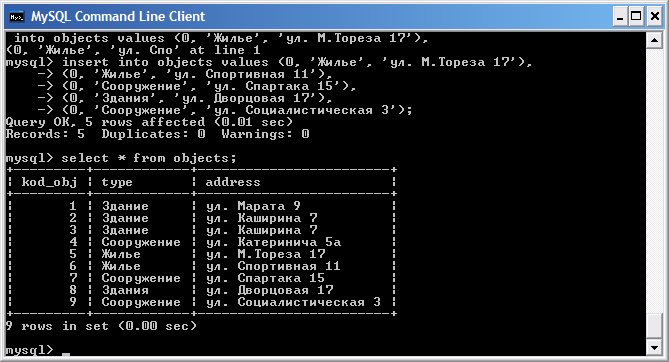Open the MySQL system menu icon in title bar
The height and width of the screenshot is (362, 669).
17,17
